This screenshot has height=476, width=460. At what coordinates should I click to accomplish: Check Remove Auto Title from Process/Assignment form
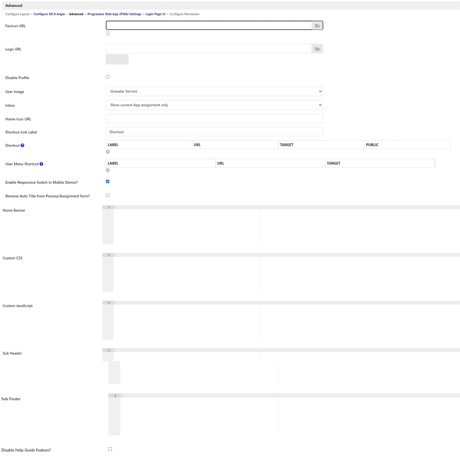[x=108, y=195]
